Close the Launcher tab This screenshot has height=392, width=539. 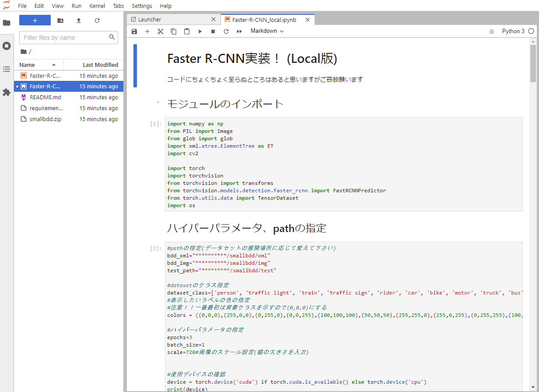(213, 20)
